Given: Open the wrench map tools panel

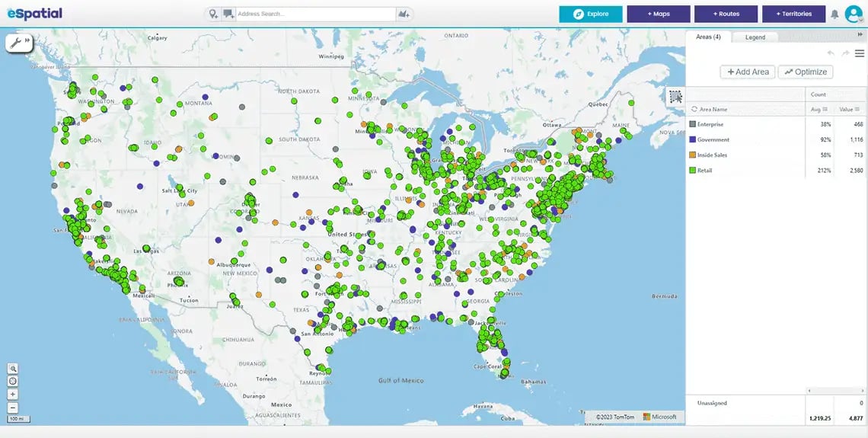Looking at the screenshot, I should tap(15, 43).
